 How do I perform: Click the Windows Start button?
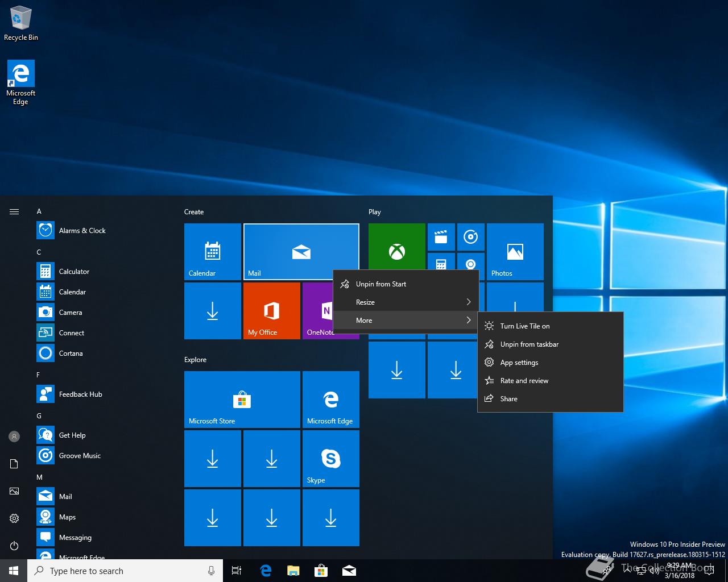point(14,571)
